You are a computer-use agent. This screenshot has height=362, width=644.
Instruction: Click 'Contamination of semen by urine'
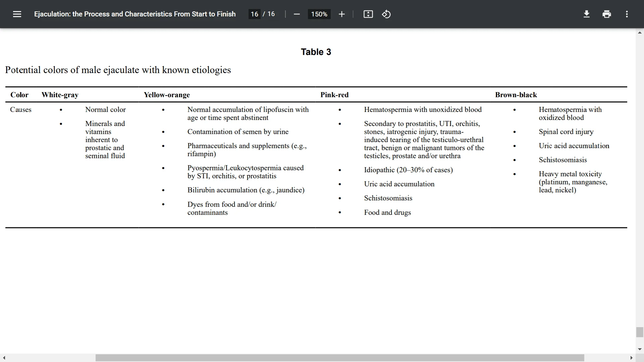238,132
